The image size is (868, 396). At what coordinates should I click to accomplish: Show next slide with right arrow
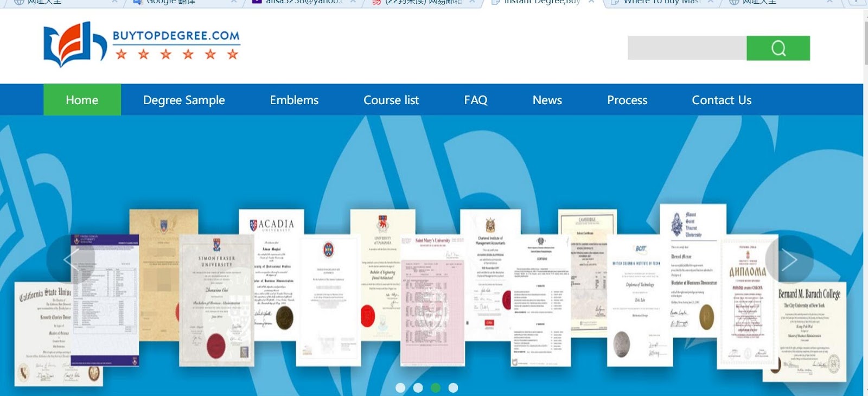tap(789, 259)
